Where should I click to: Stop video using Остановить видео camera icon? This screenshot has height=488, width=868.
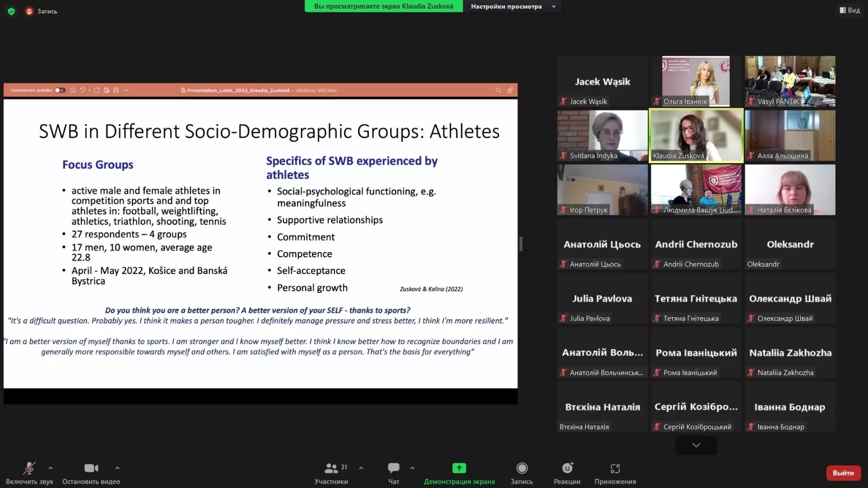coord(91,468)
